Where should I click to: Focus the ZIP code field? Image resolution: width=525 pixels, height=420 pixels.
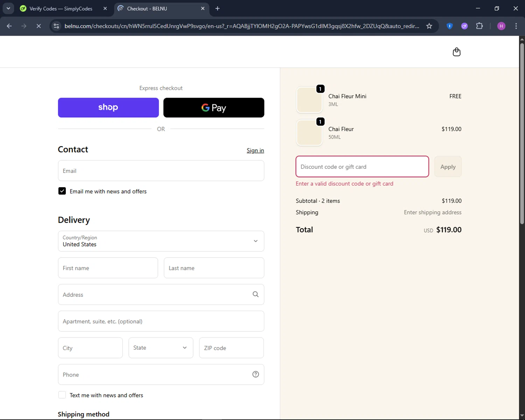click(x=231, y=348)
